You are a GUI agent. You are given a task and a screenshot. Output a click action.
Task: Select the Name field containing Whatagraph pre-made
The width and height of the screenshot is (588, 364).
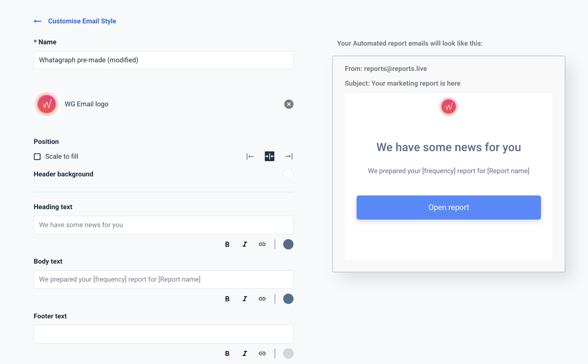[164, 60]
